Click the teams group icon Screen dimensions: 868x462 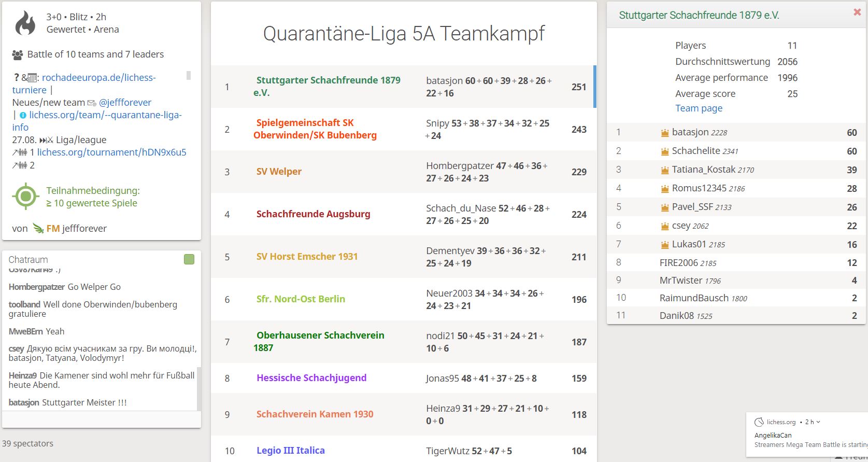click(18, 54)
